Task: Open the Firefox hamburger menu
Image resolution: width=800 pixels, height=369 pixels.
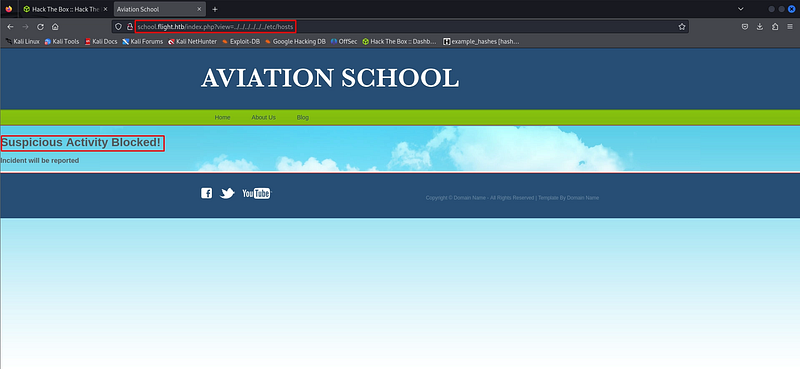Action: click(x=790, y=27)
